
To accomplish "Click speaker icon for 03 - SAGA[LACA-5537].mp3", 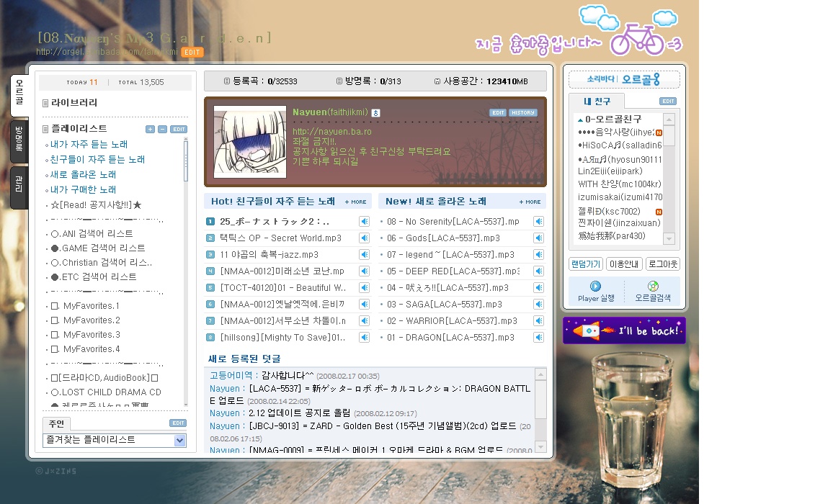I will pos(539,305).
